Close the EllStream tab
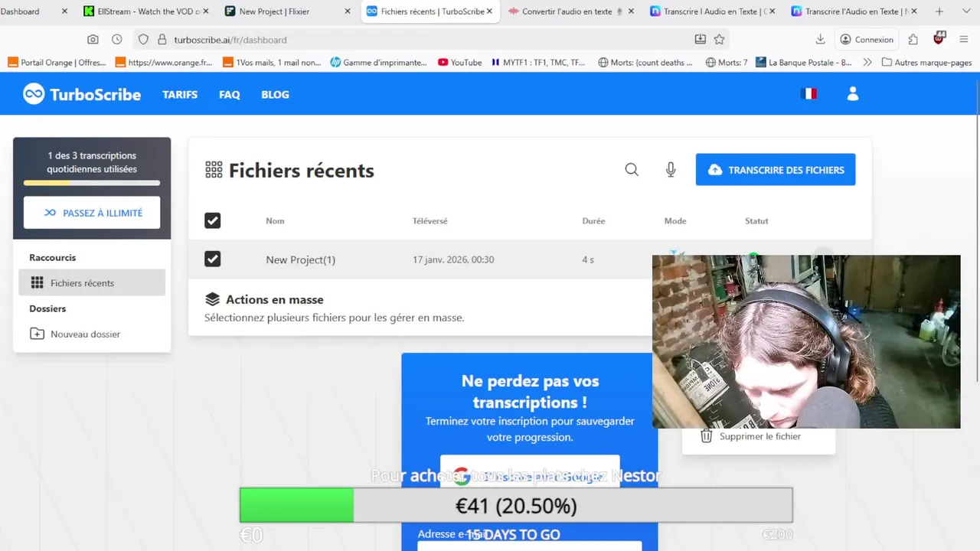 pos(206,11)
